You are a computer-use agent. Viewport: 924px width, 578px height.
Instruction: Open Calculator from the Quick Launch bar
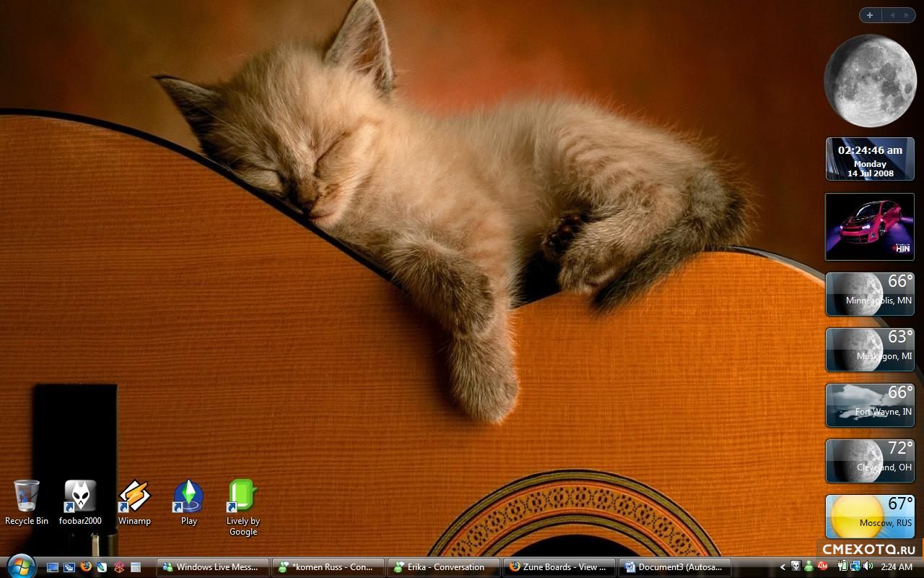point(135,567)
